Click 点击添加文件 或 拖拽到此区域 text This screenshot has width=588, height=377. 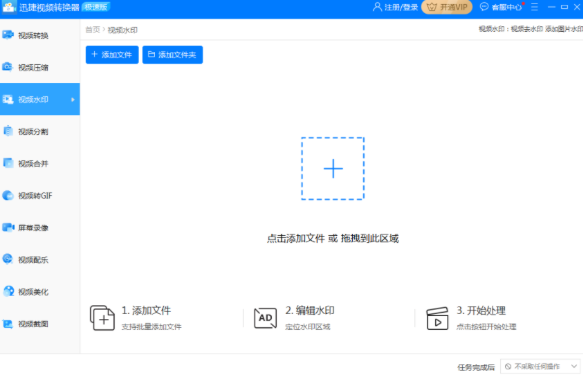coord(333,238)
